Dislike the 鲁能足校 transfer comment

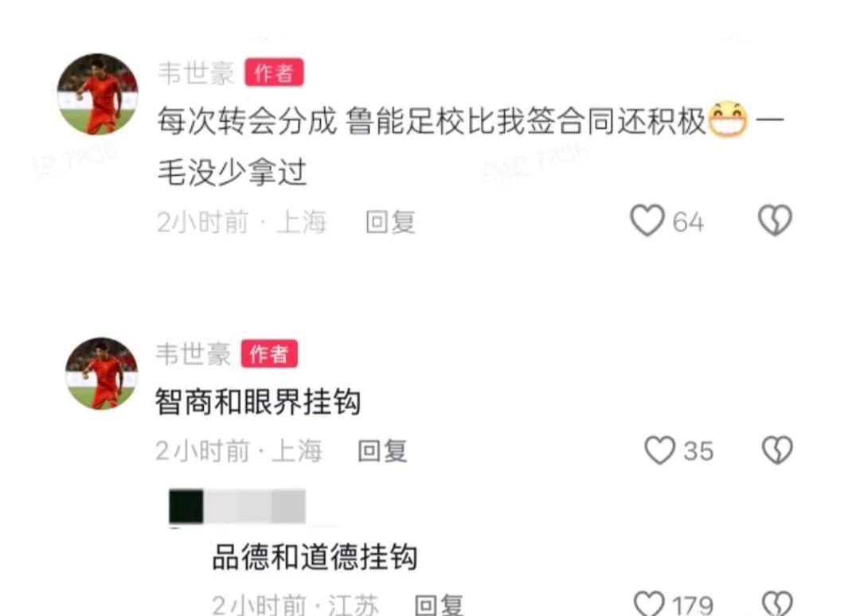[x=775, y=221]
